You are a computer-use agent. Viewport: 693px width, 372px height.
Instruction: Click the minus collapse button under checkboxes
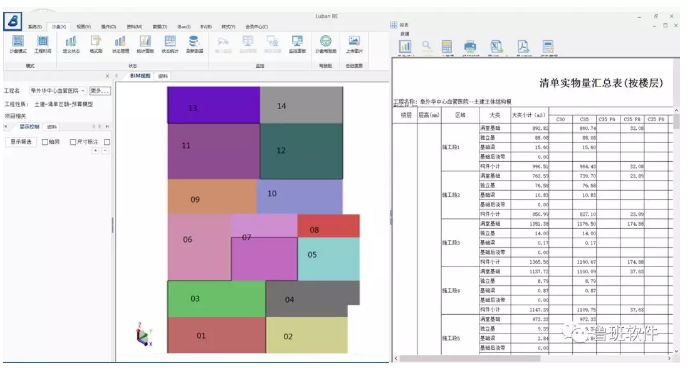click(x=105, y=151)
